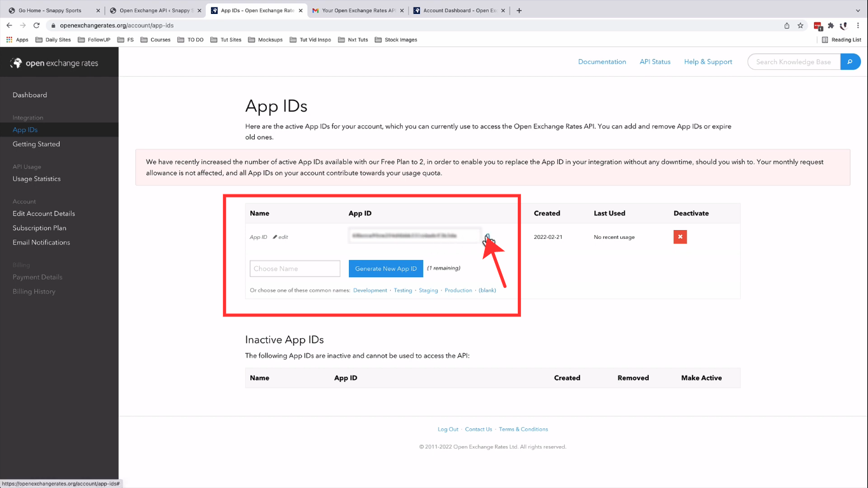Click the edit pencil next to App ID

(x=280, y=237)
